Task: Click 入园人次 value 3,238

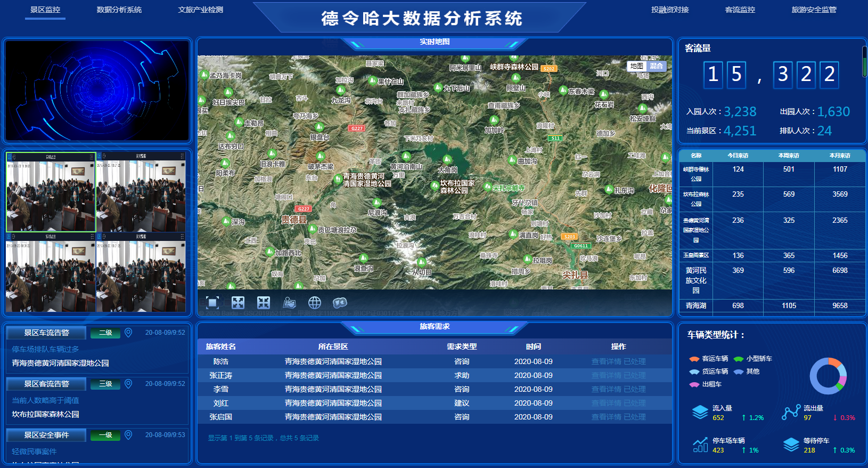Action: point(740,111)
